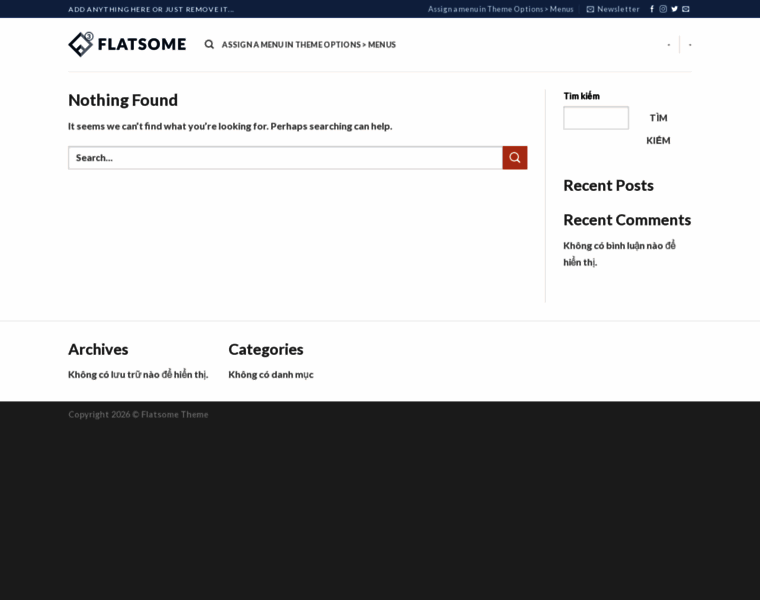Click the sidebar 'Tìm kiếm' text box
This screenshot has width=760, height=600.
tap(596, 118)
